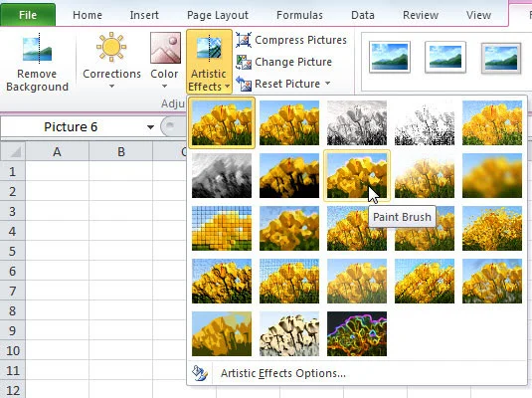
Task: Select column A header
Action: pos(57,152)
